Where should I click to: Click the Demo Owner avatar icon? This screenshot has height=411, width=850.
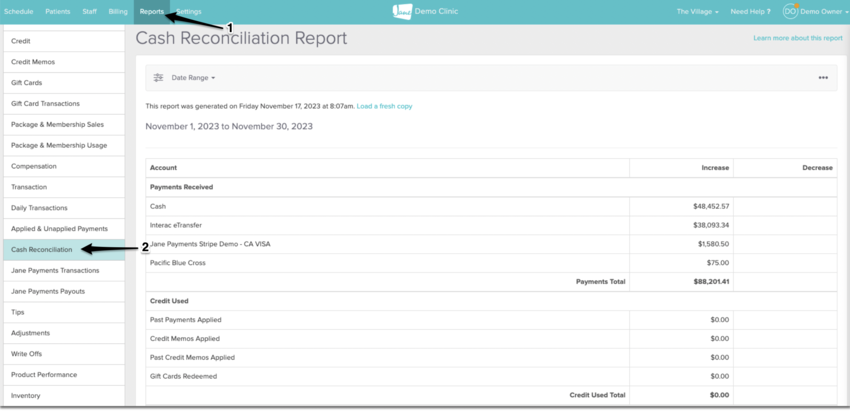pos(790,11)
